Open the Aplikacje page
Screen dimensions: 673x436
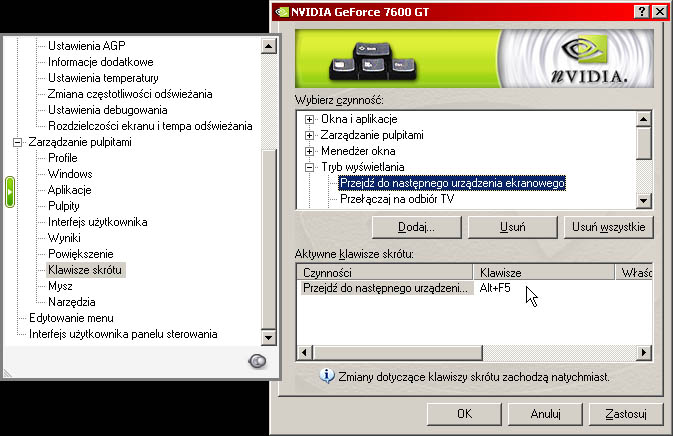(x=70, y=190)
